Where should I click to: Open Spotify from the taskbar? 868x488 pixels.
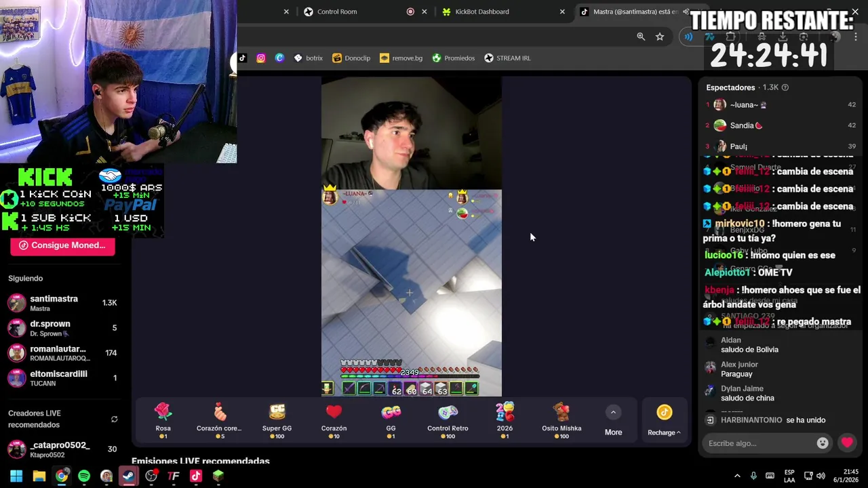tap(84, 476)
